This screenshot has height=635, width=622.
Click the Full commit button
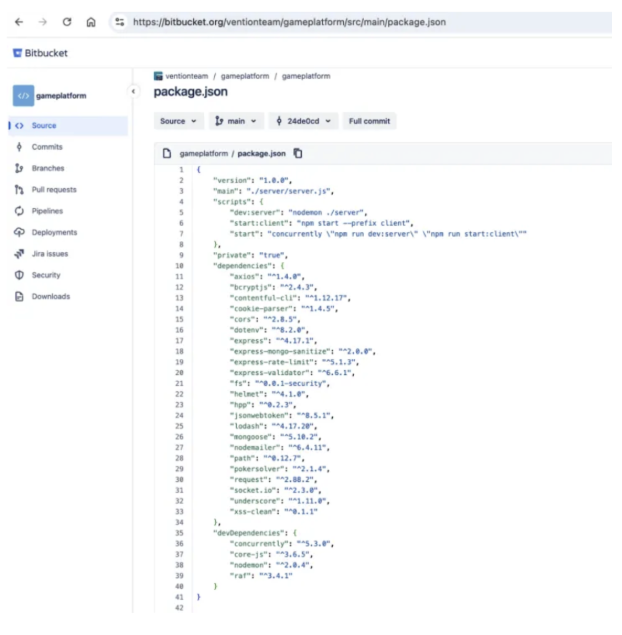pos(368,121)
